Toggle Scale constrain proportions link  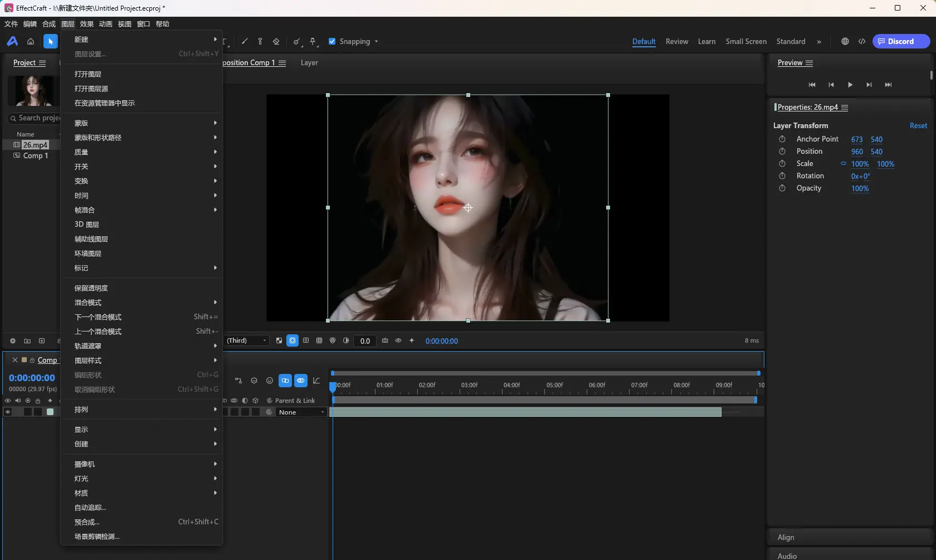pos(844,164)
